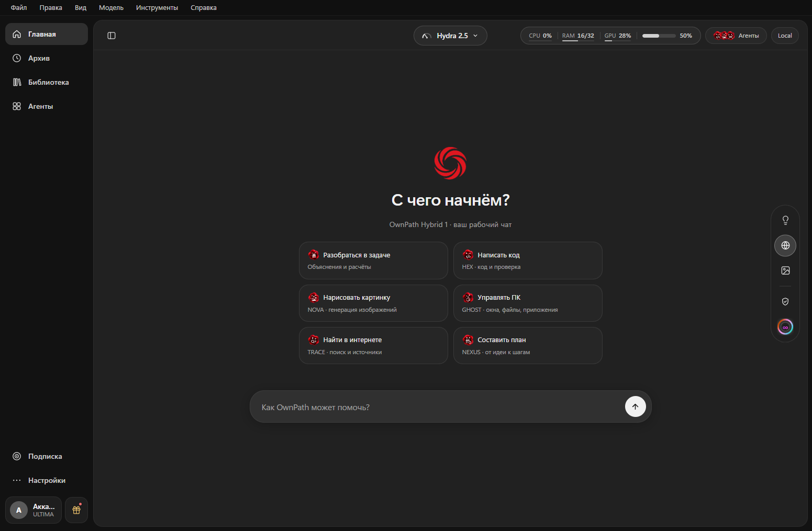Click the colorful infinity ring icon

pyautogui.click(x=785, y=327)
